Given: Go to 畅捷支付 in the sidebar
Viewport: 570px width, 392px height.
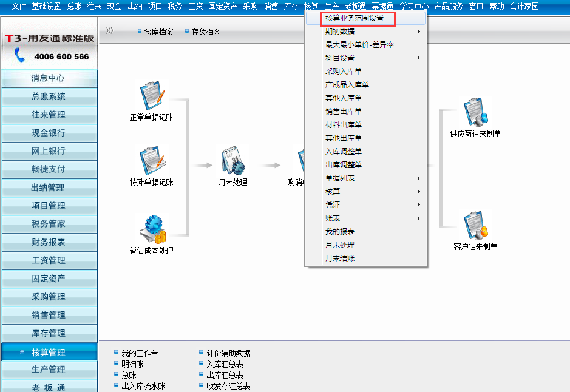Looking at the screenshot, I should 49,169.
